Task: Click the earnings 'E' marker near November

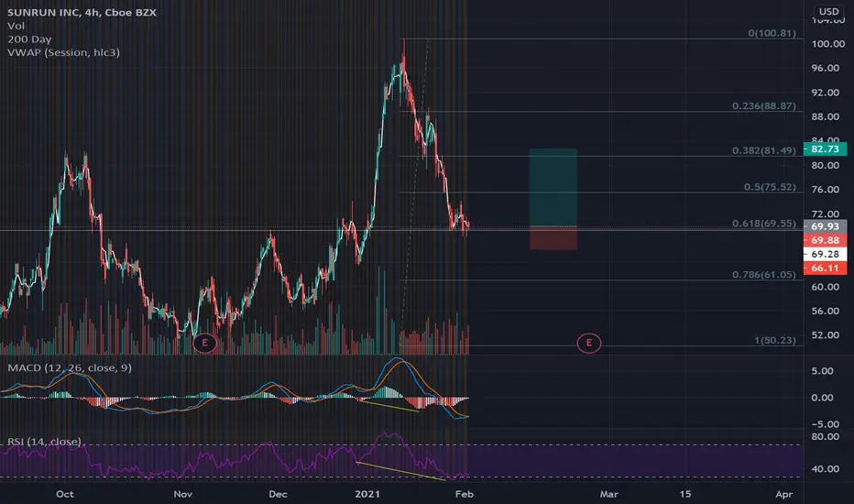Action: pyautogui.click(x=204, y=343)
